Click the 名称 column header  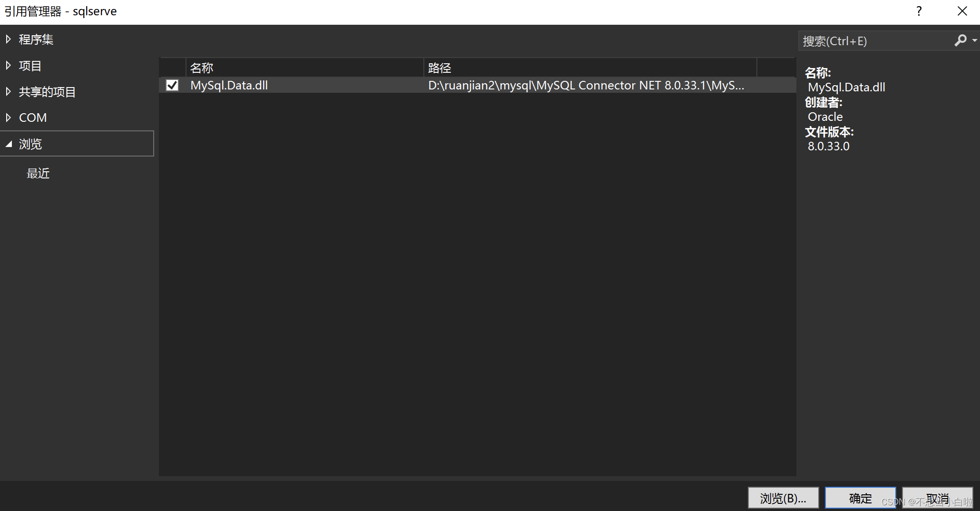(202, 67)
